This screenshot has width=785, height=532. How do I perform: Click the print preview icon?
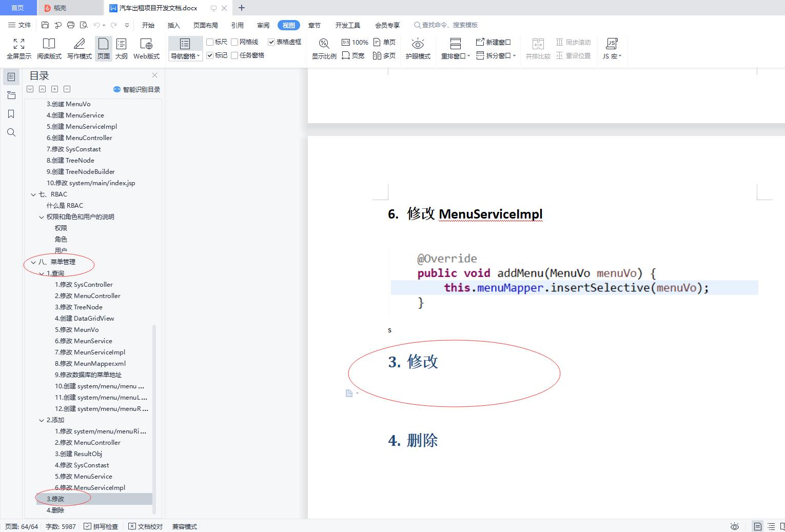[84, 25]
